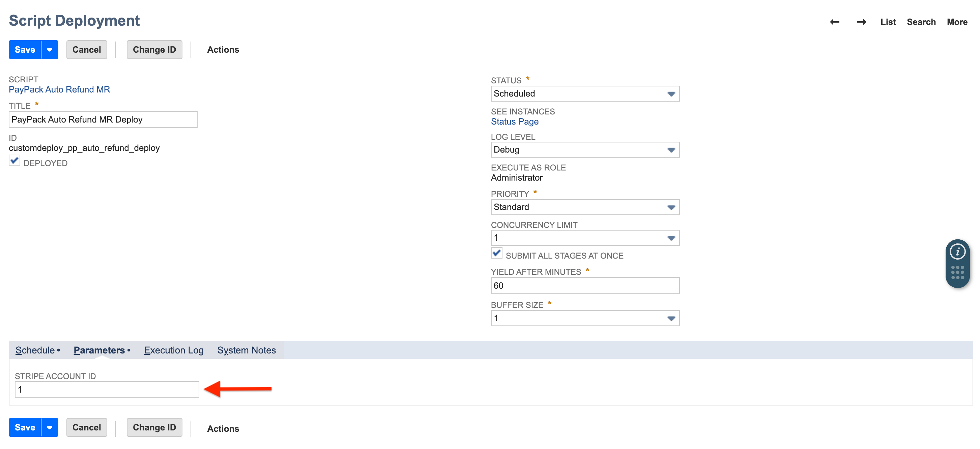Open the PayPack Auto Refund MR script link
The image size is (980, 449).
point(59,89)
